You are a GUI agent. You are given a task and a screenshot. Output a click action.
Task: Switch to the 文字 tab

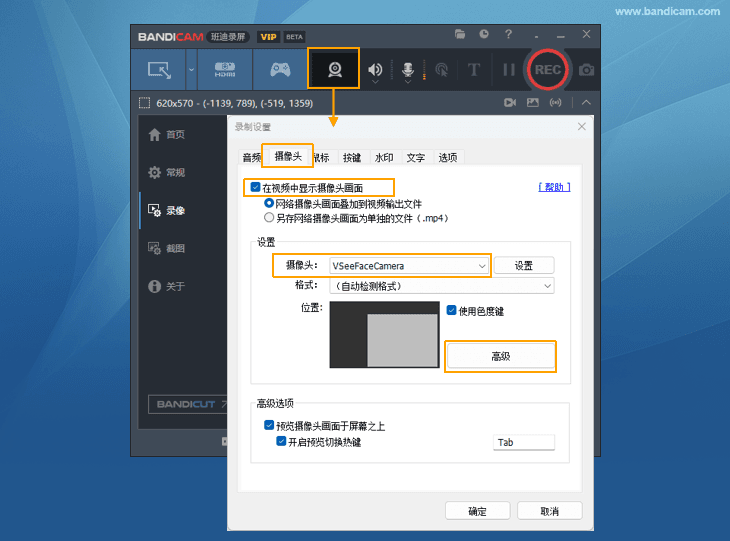(416, 157)
